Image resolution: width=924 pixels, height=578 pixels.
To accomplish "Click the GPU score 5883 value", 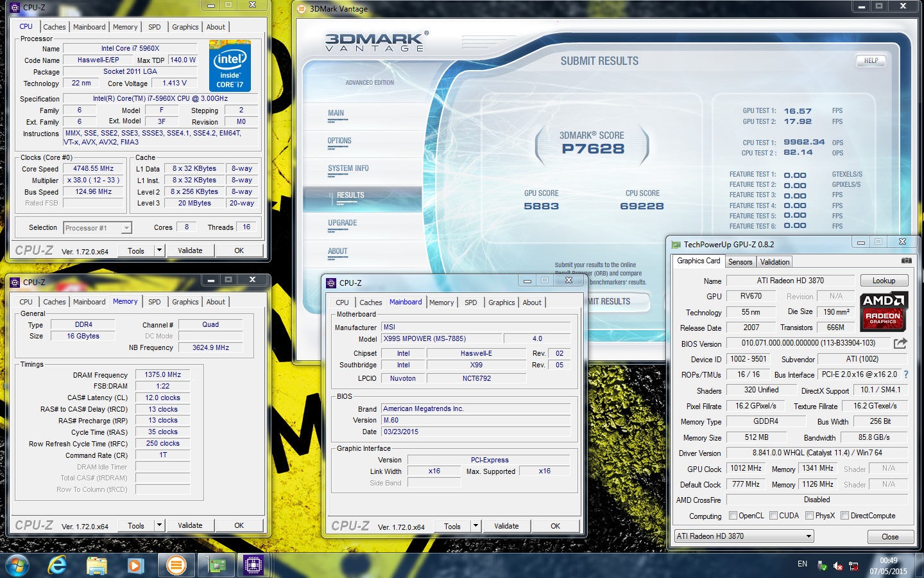I will (x=542, y=206).
